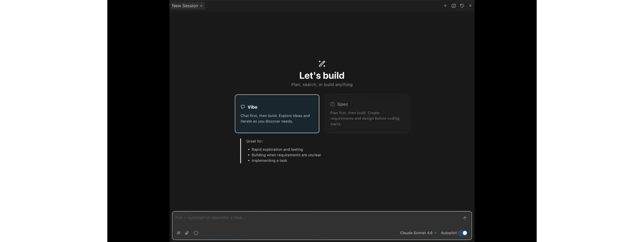
Task: Click 'Rapid exploration and testing' bullet
Action: [277, 150]
